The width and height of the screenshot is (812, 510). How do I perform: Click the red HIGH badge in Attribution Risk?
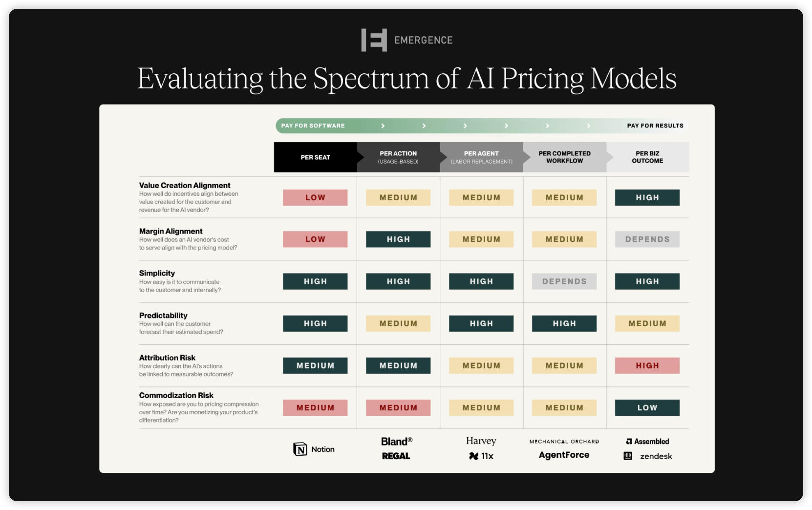coord(647,365)
